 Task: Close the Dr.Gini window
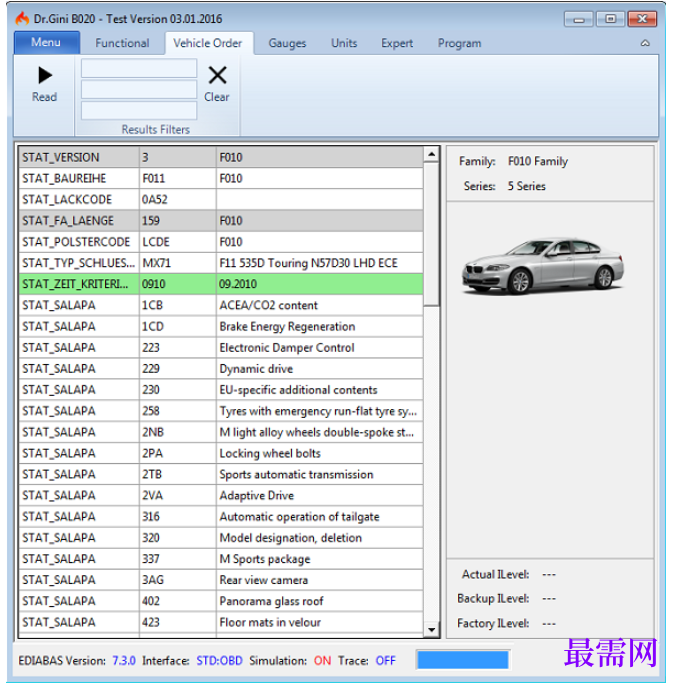coord(642,19)
